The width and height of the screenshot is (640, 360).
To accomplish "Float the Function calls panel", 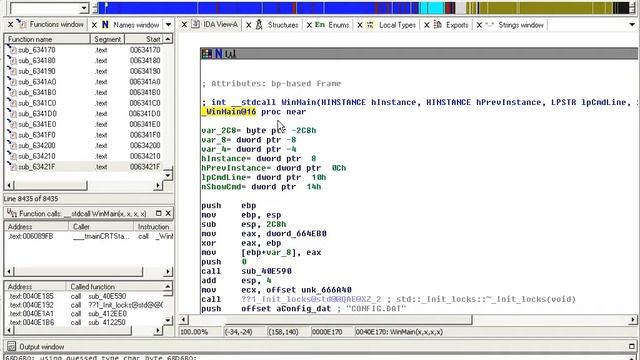I will pyautogui.click(x=159, y=213).
